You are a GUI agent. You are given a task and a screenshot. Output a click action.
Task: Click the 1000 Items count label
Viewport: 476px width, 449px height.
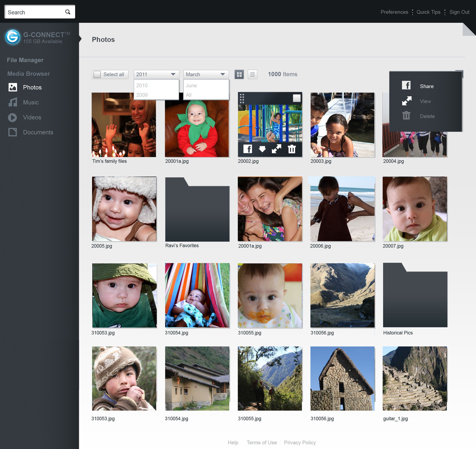[x=282, y=74]
